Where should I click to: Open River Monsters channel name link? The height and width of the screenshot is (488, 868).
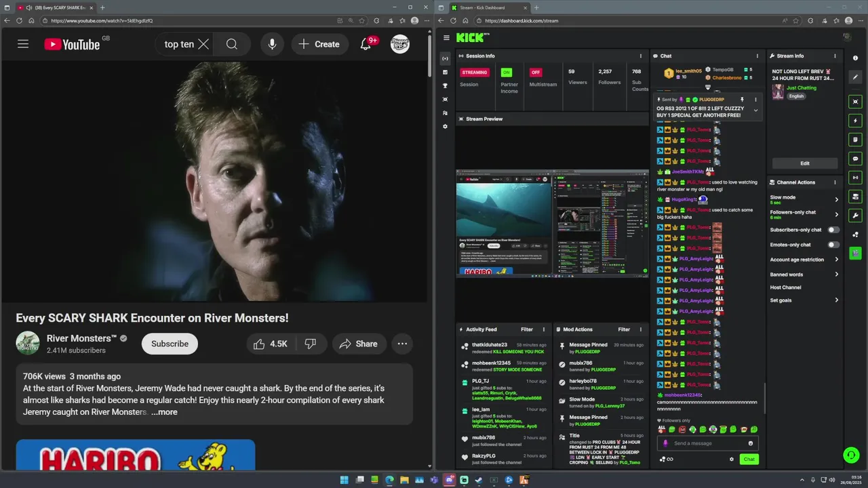[81, 338]
